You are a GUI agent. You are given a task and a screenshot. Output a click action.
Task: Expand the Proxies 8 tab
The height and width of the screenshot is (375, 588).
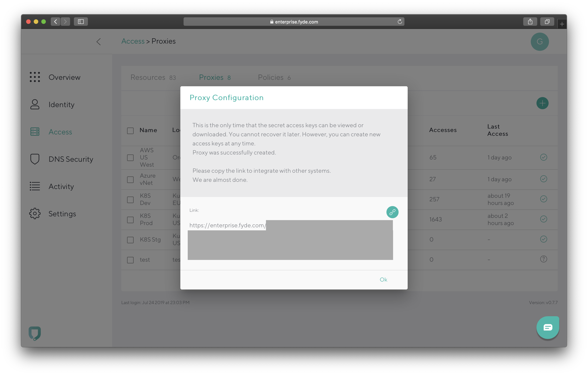pos(214,77)
